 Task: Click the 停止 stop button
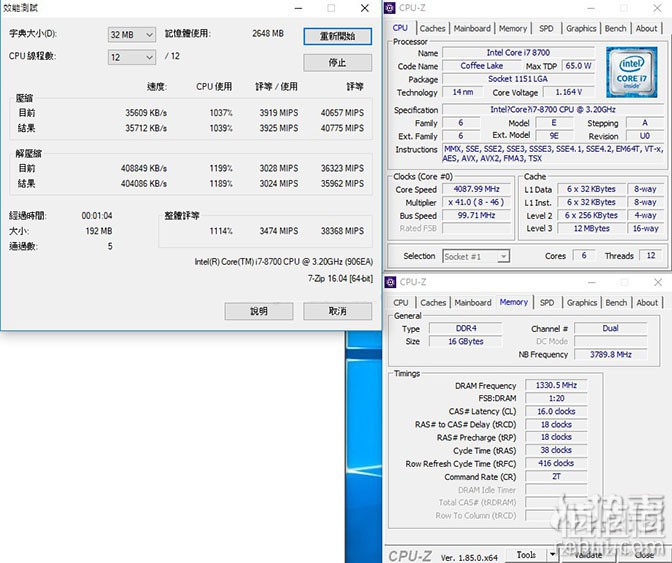pos(338,63)
